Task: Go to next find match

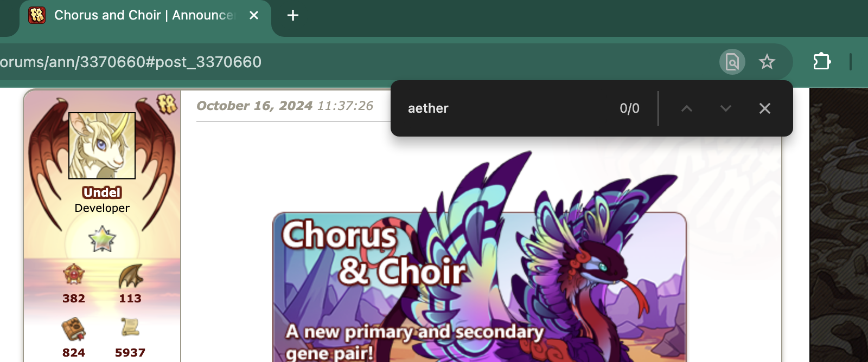Action: (x=726, y=108)
